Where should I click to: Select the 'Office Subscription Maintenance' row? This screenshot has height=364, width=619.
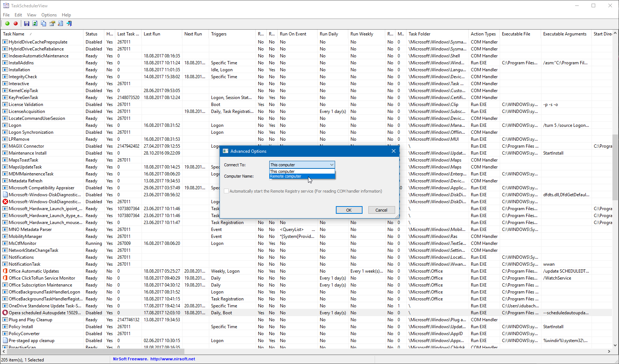pyautogui.click(x=307, y=285)
